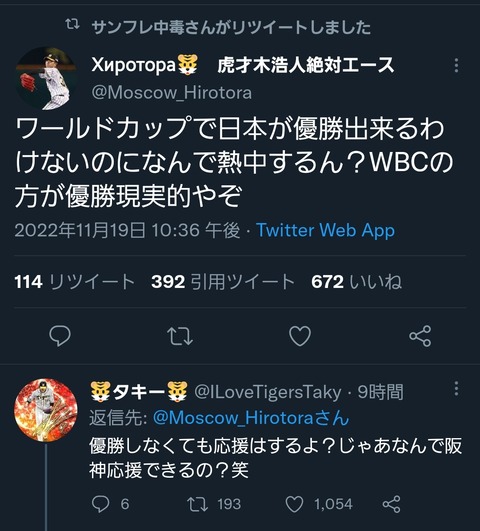Viewport: 480px width, 531px height.
Task: Share the main tweet via share icon
Action: pos(420,336)
